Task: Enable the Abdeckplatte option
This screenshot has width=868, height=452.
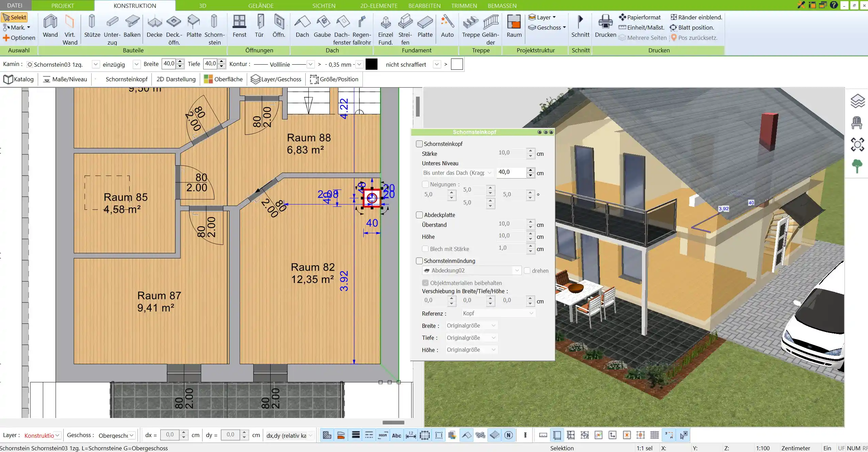Action: pyautogui.click(x=419, y=215)
